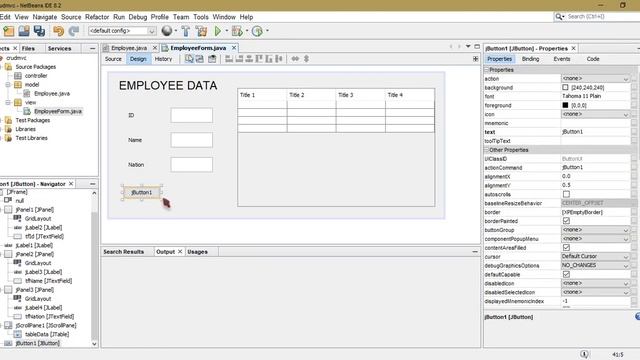The image size is (640, 360).
Task: Open the Services panel tab
Action: [59, 48]
